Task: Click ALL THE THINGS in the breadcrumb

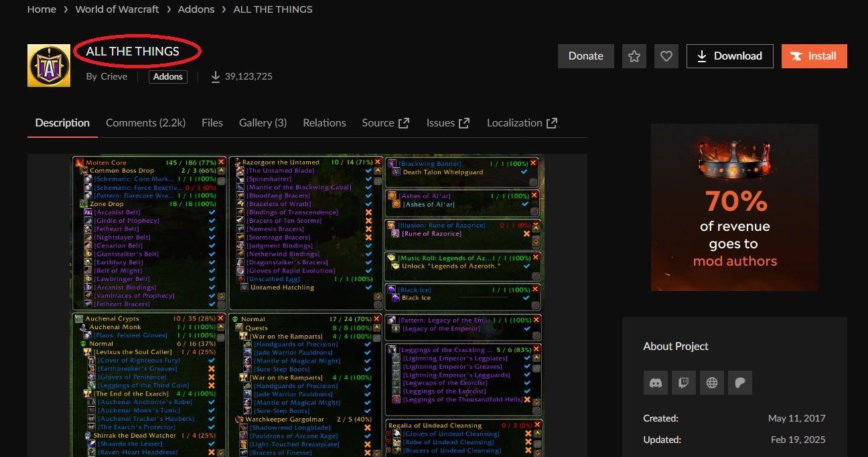Action: (273, 9)
